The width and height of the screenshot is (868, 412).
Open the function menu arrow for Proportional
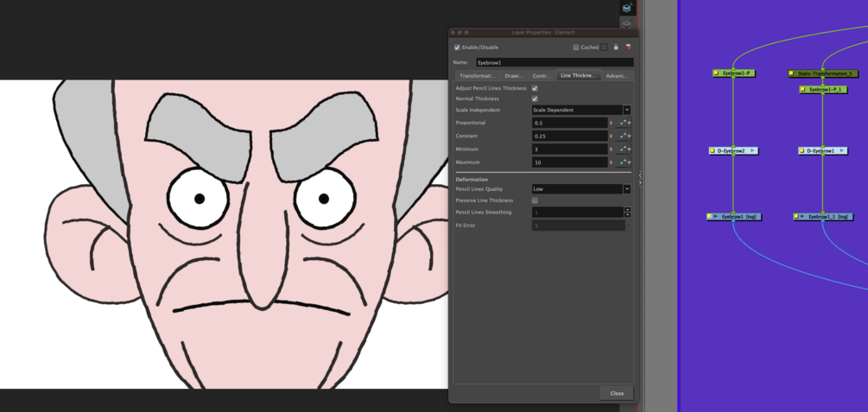(x=629, y=123)
